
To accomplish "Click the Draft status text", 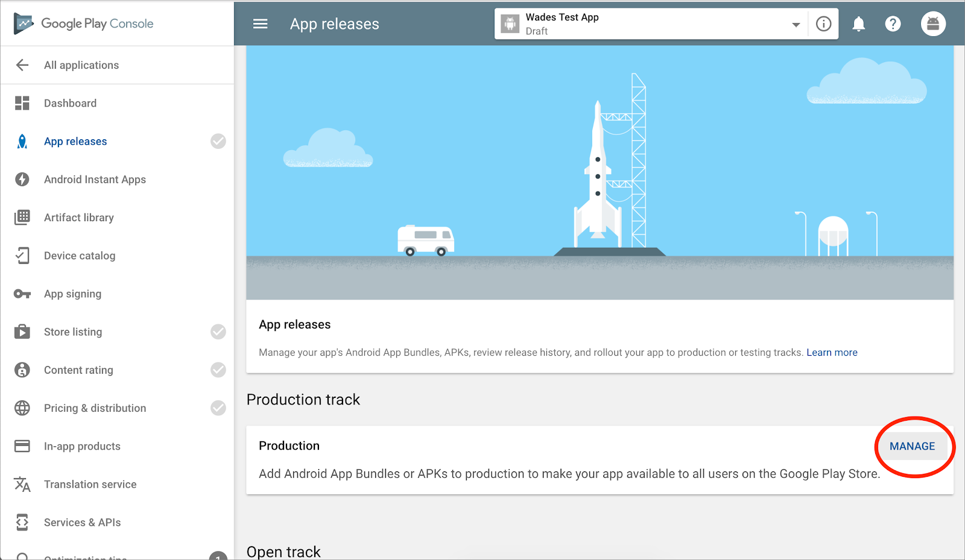I will coord(537,31).
